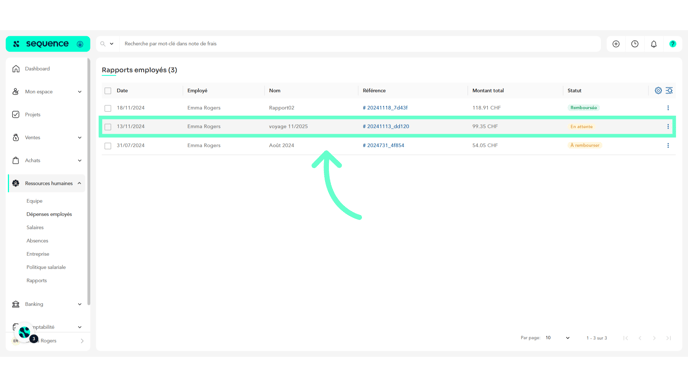Click the Banking building icon

tap(16, 304)
